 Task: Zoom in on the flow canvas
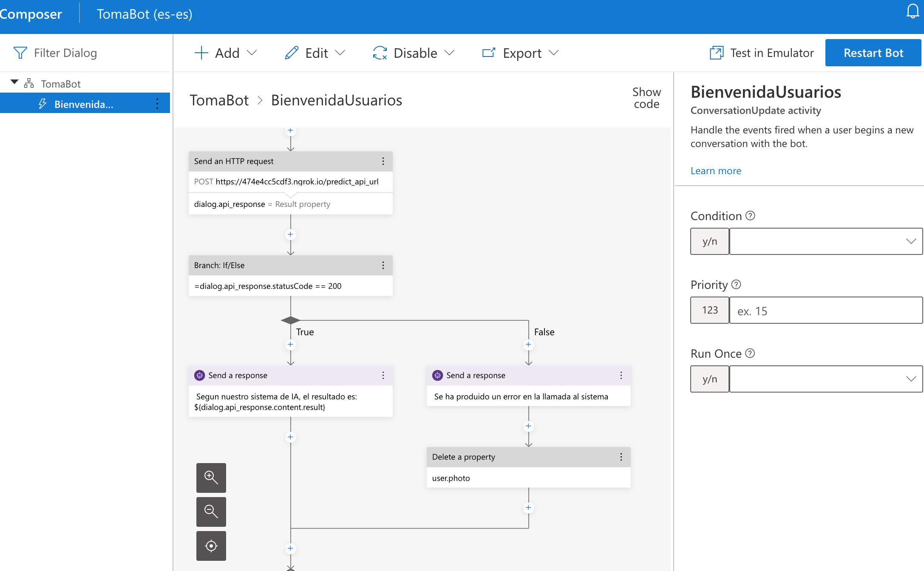[x=211, y=478]
